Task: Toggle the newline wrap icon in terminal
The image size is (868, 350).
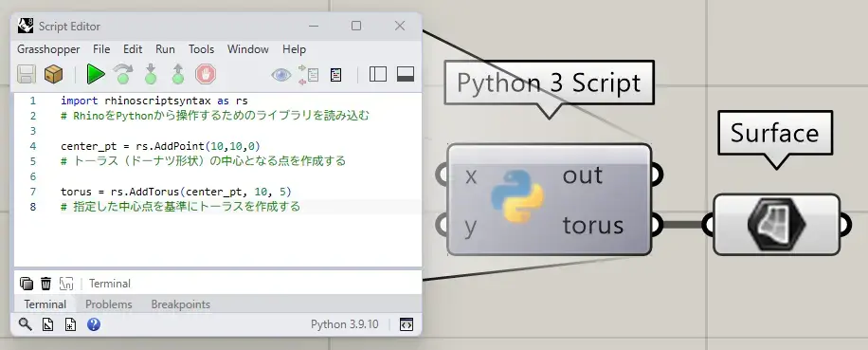Action: pyautogui.click(x=66, y=284)
